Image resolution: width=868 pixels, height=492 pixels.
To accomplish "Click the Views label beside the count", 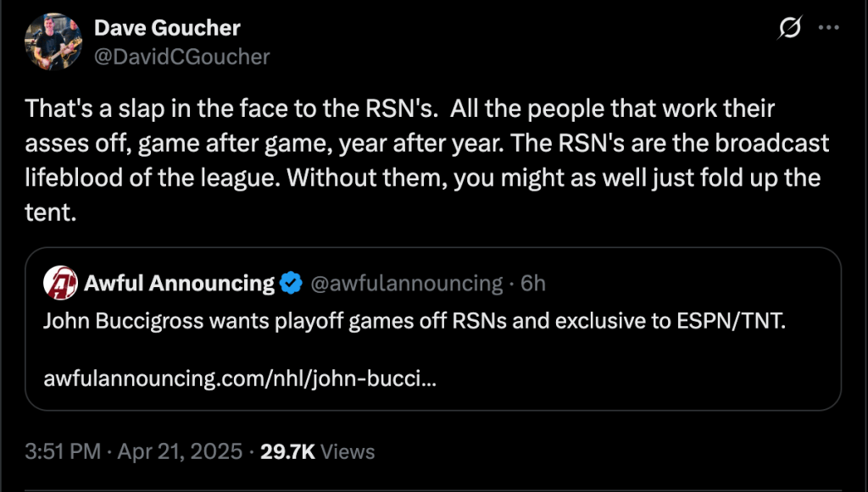I will [x=348, y=451].
